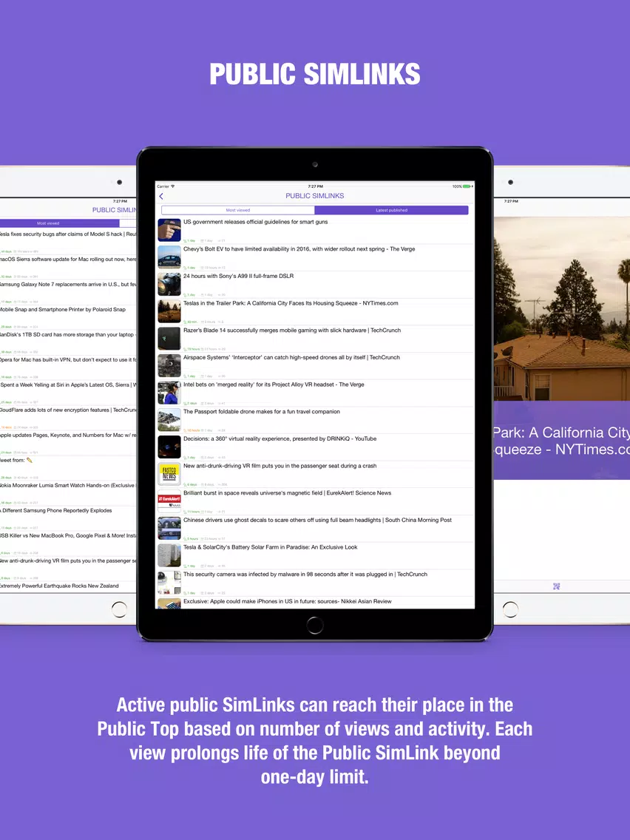Open '24 hours with Sony's A99 II full-frame DSLR'
Screen dimensions: 630x840
pos(238,276)
